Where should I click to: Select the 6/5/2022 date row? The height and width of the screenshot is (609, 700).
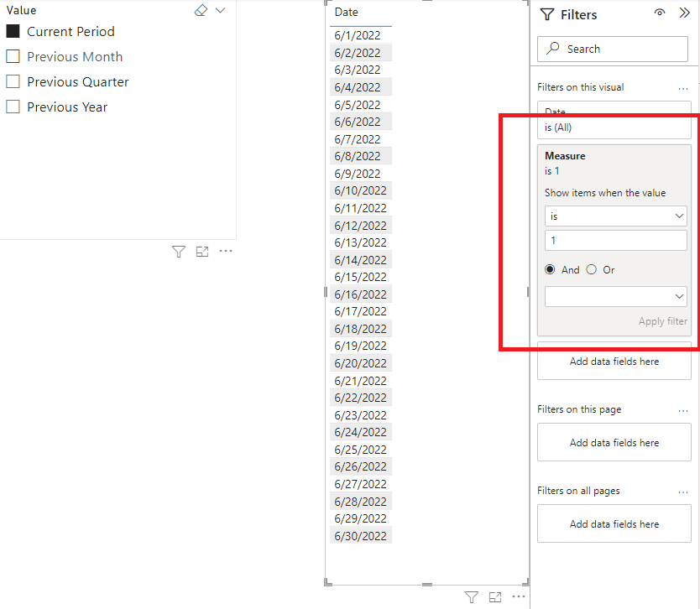pos(361,104)
